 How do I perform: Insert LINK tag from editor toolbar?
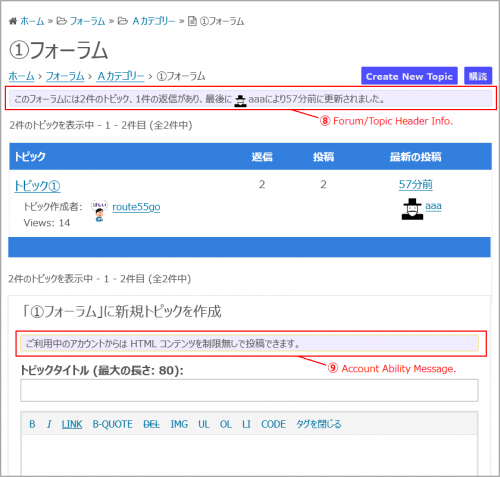click(x=72, y=424)
